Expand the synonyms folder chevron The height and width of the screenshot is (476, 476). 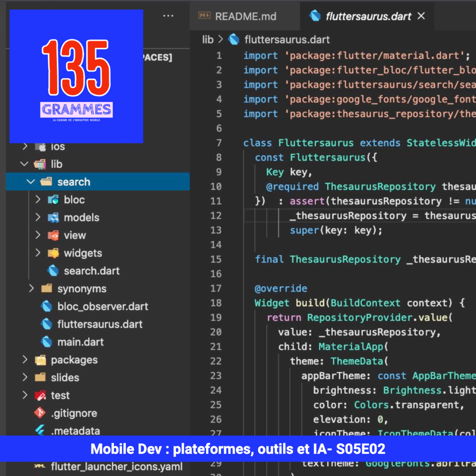[x=31, y=288]
